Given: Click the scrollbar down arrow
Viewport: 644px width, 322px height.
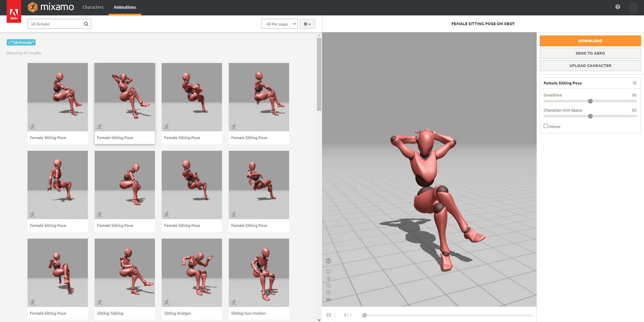Looking at the screenshot, I should pos(319,320).
